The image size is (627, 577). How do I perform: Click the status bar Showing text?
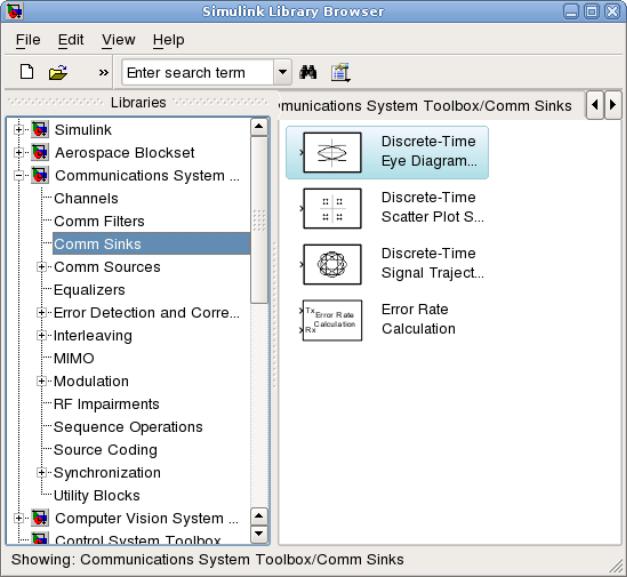tap(208, 559)
